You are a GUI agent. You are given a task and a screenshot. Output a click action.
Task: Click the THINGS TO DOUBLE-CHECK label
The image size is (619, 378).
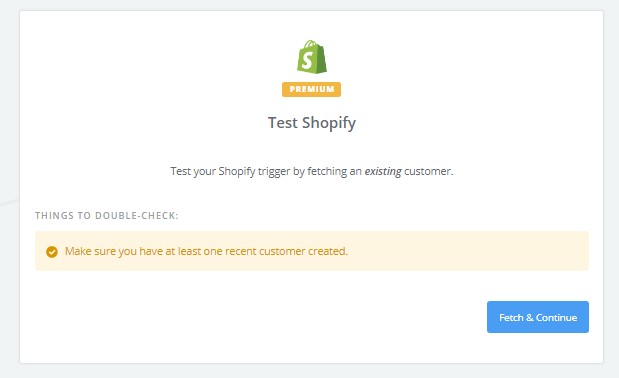(107, 215)
